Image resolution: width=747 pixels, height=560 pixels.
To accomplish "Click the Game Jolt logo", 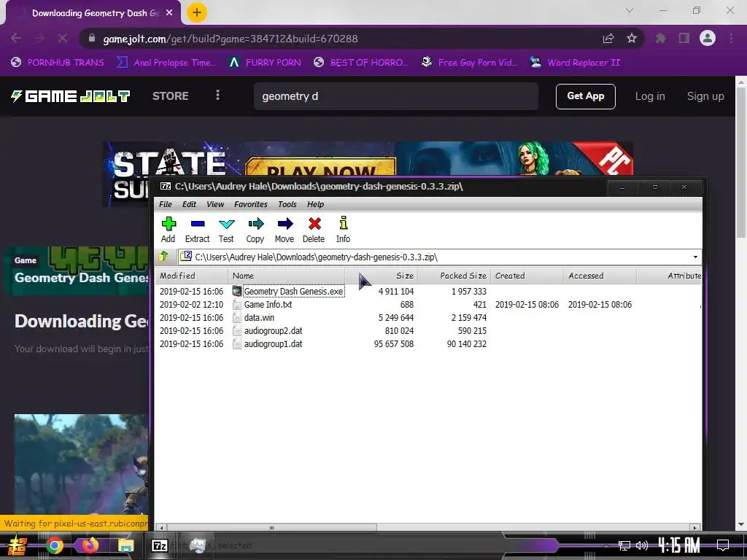I will [70, 96].
